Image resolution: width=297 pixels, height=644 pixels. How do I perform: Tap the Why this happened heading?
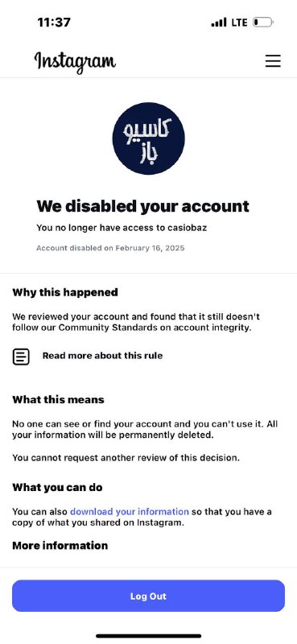[65, 292]
